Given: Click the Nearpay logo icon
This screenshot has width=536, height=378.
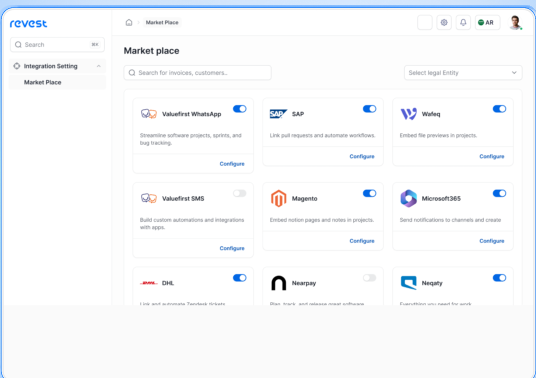Looking at the screenshot, I should pos(279,283).
